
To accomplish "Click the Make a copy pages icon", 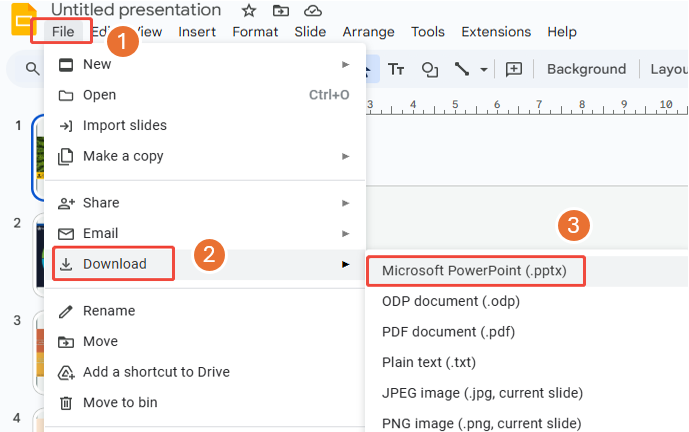I will (65, 157).
